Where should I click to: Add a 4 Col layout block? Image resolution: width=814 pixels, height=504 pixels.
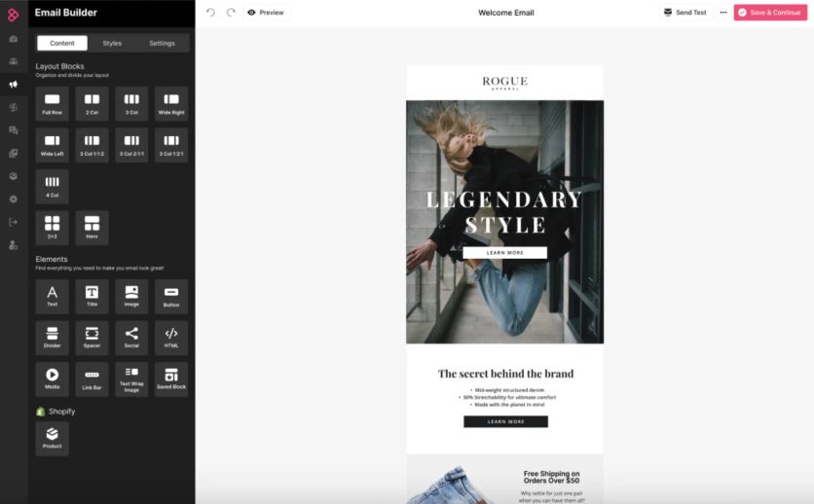pos(52,186)
